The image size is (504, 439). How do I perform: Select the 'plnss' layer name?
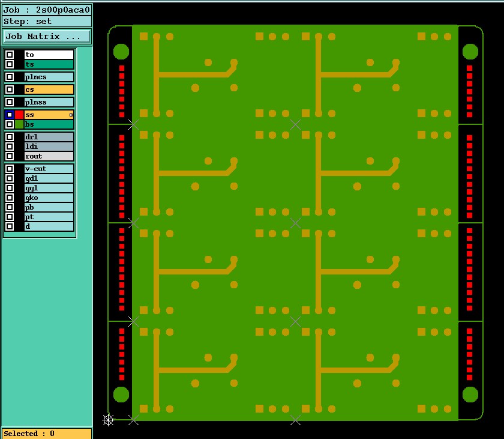click(x=49, y=102)
